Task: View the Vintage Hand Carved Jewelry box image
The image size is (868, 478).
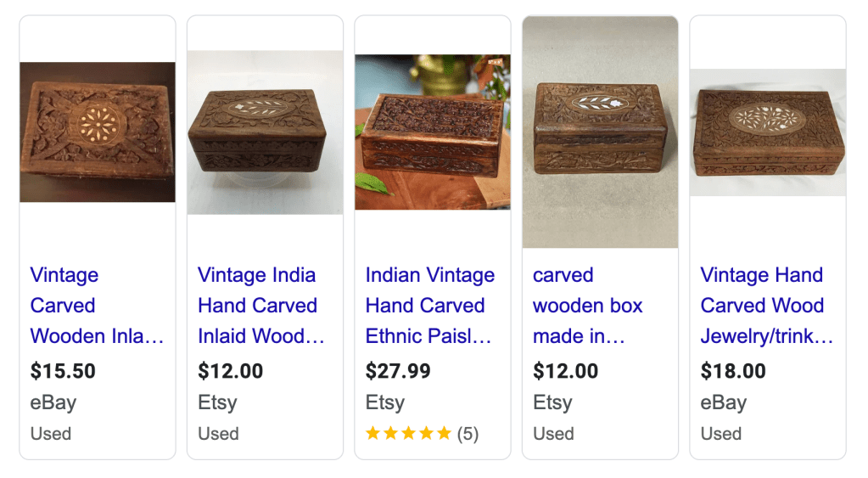Action: coord(768,132)
